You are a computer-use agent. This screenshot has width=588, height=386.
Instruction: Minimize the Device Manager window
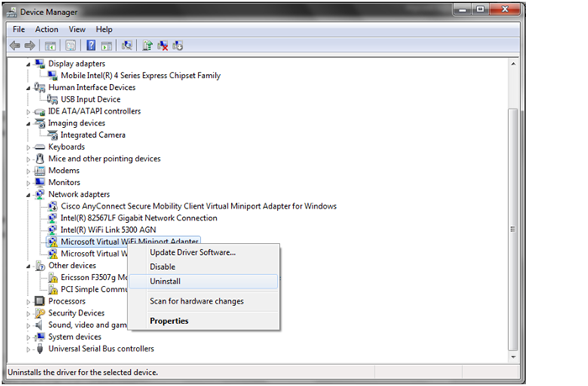click(x=462, y=9)
